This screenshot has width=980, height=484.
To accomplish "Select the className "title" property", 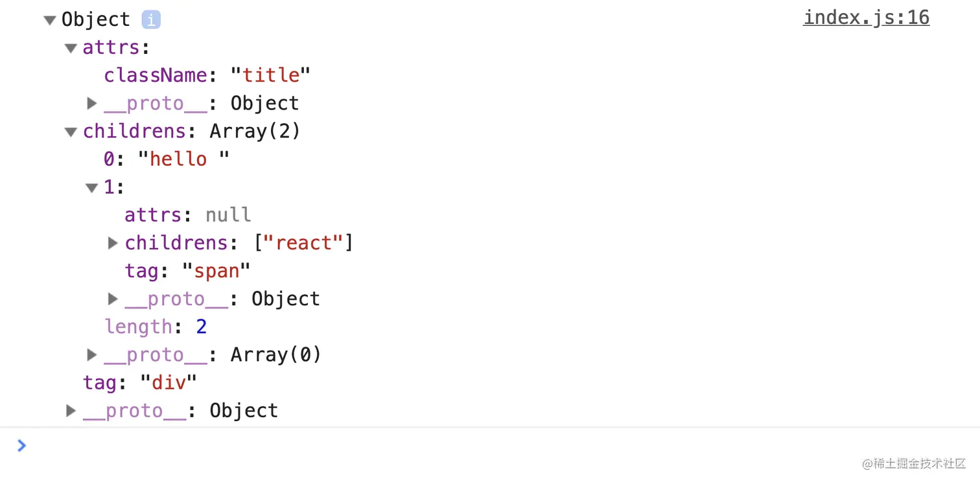I will tap(207, 75).
